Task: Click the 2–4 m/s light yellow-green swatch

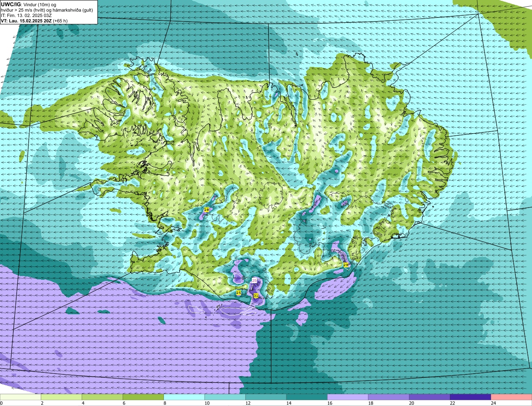Action: click(x=62, y=397)
